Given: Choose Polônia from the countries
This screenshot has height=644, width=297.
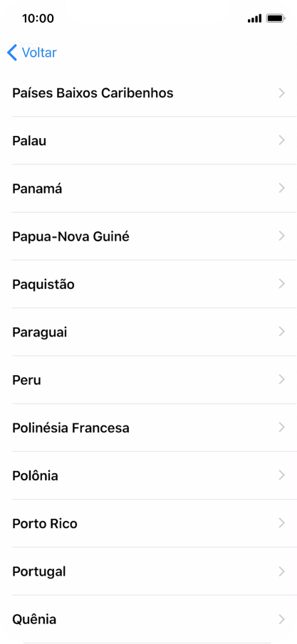Looking at the screenshot, I should click(148, 475).
